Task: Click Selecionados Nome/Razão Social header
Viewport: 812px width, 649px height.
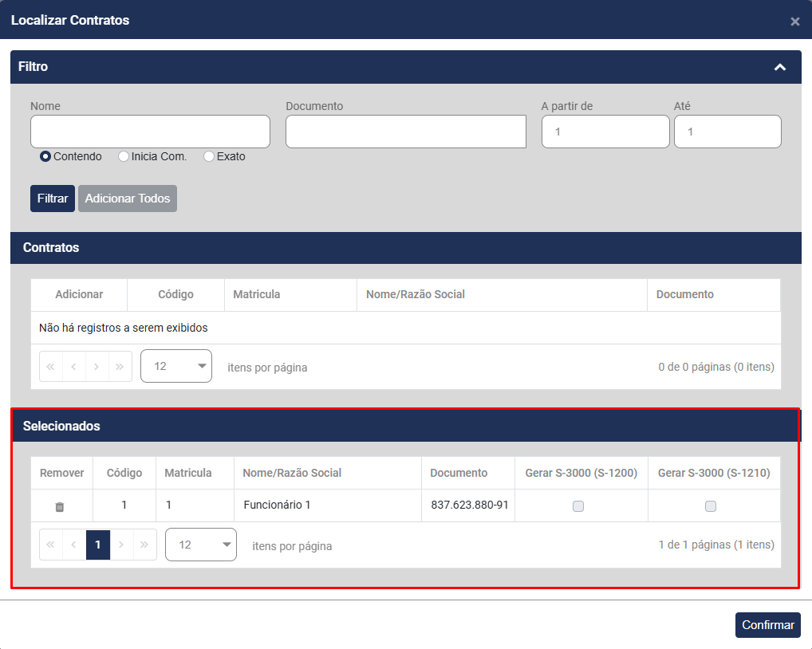Action: tap(328, 473)
